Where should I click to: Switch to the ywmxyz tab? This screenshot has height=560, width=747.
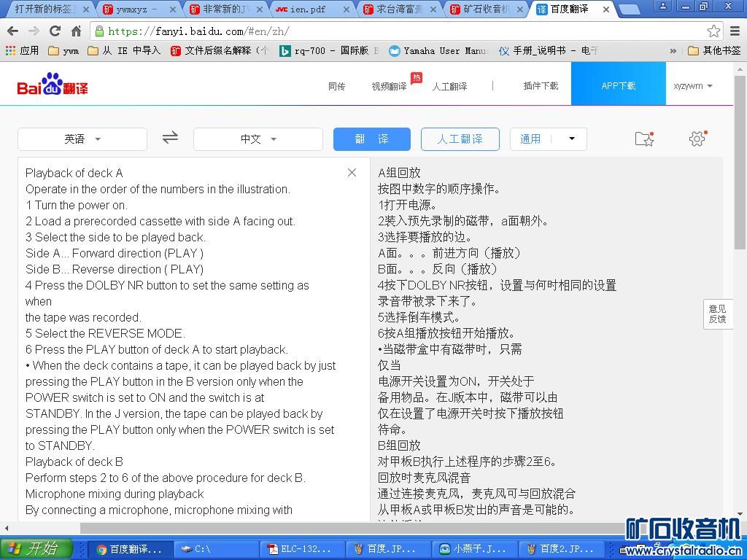136,9
